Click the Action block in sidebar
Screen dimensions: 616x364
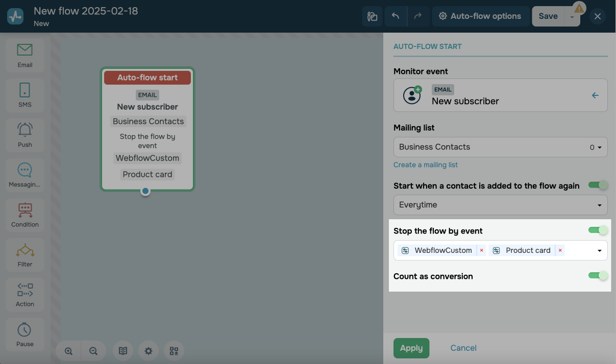coord(24,294)
